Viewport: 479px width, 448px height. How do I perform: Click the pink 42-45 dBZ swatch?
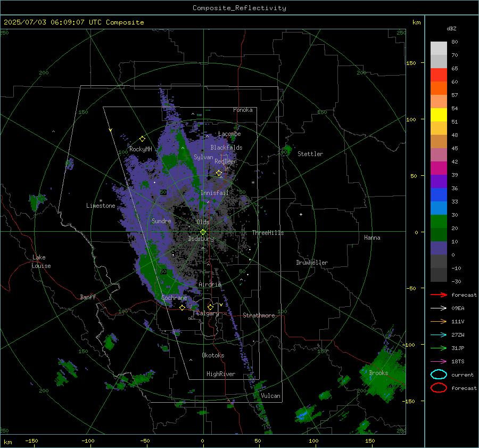439,154
